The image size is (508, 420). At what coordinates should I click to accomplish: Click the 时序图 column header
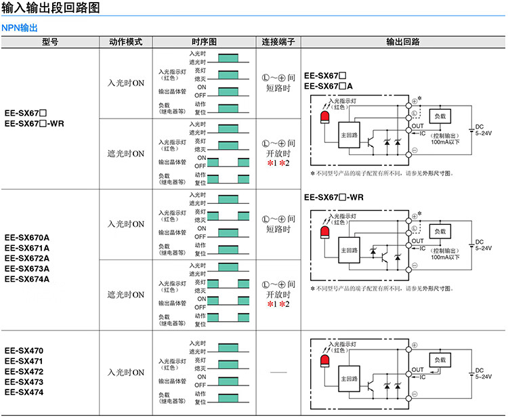click(x=204, y=42)
